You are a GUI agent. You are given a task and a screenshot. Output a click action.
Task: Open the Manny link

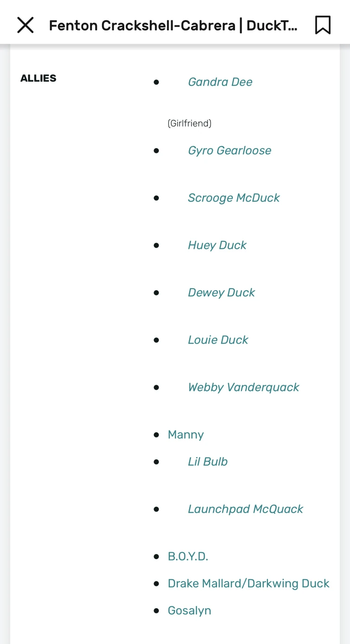tap(185, 435)
